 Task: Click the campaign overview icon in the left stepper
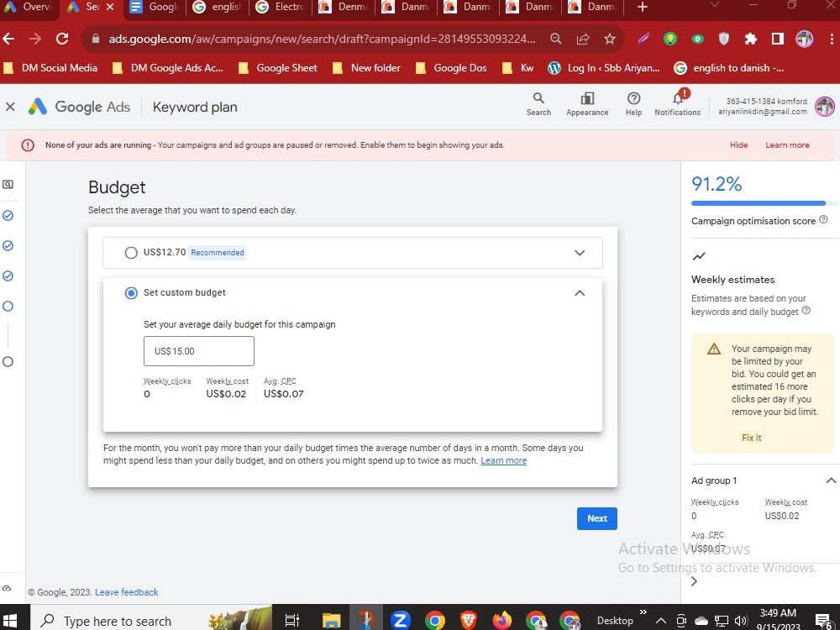pos(8,184)
